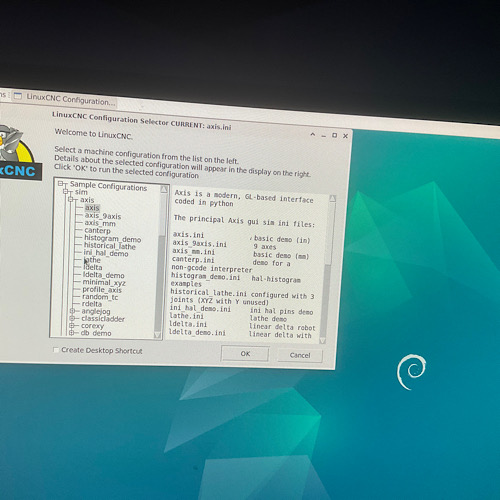
Task: Roll up window with the caret button
Action: pos(313,134)
